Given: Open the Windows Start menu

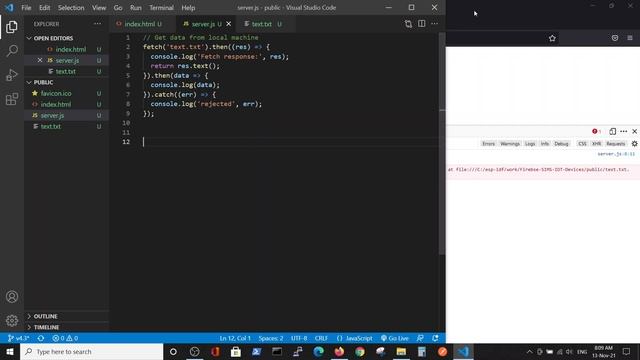Looking at the screenshot, I should [10, 351].
